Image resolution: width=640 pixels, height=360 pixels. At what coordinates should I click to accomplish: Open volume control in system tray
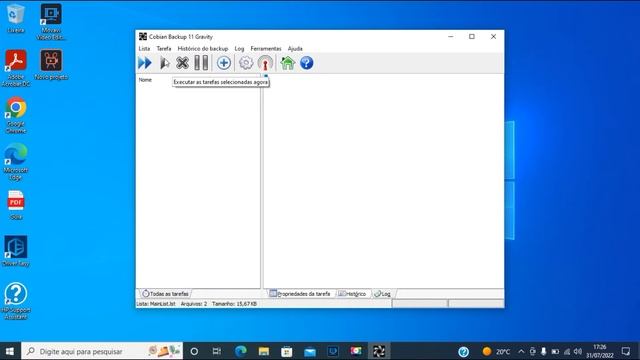pyautogui.click(x=578, y=351)
